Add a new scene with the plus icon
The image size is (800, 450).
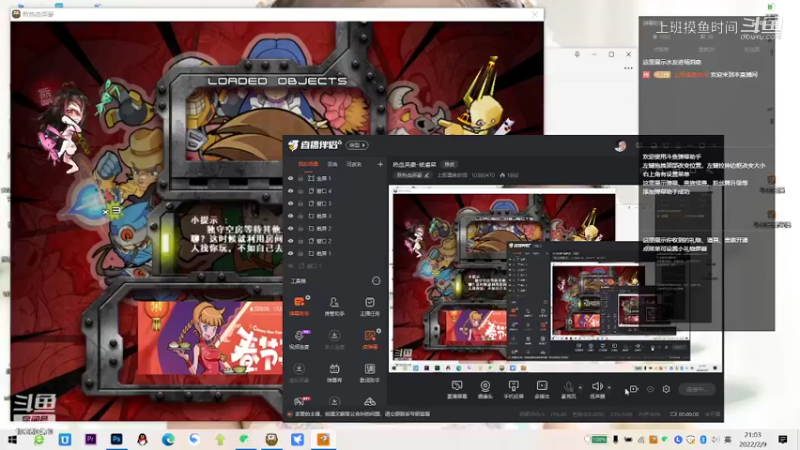[380, 164]
